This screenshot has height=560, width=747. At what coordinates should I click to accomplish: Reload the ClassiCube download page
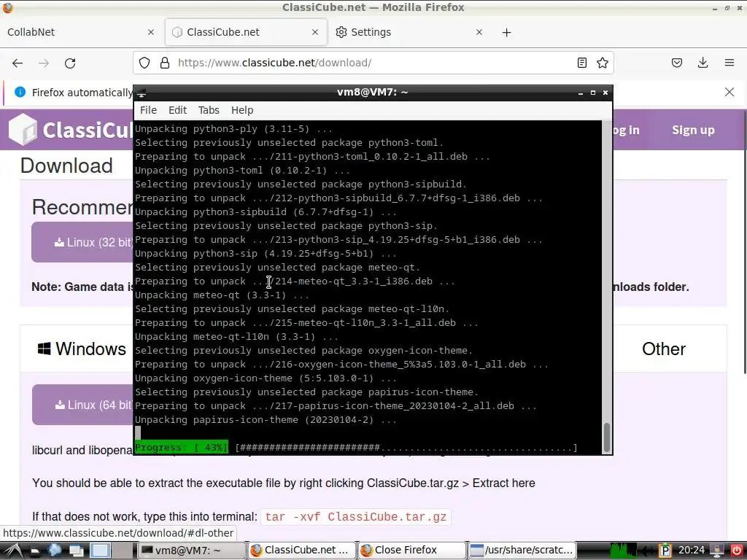[70, 63]
